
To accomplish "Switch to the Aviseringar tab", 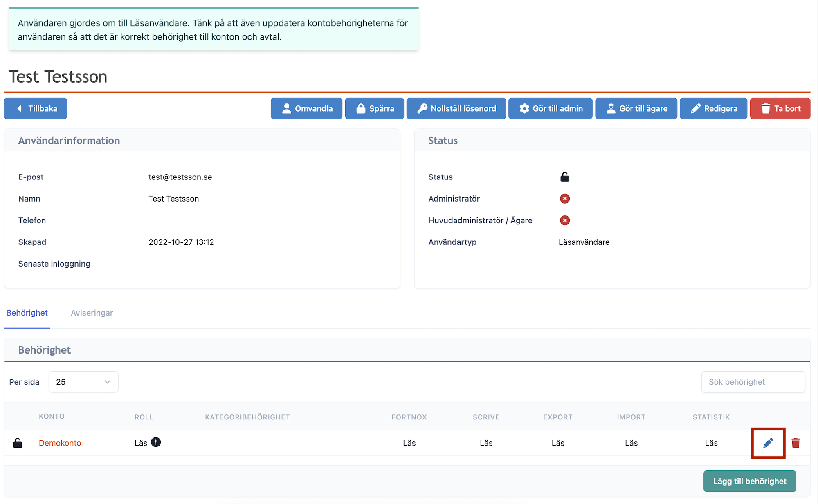I will pyautogui.click(x=92, y=313).
